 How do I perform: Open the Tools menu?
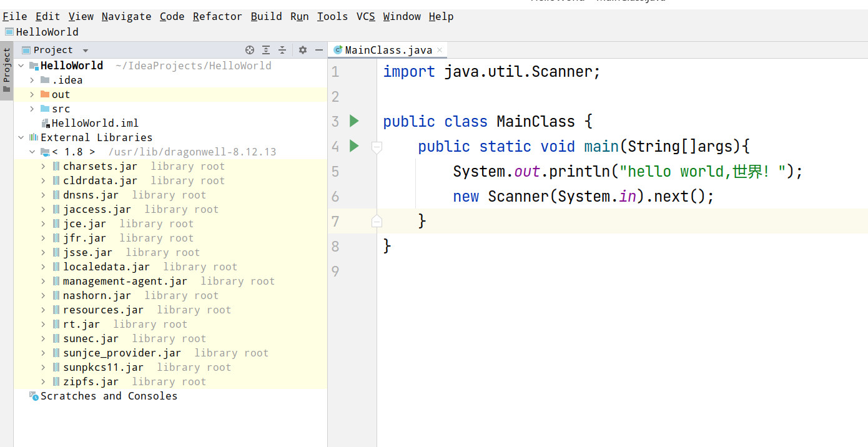coord(333,16)
